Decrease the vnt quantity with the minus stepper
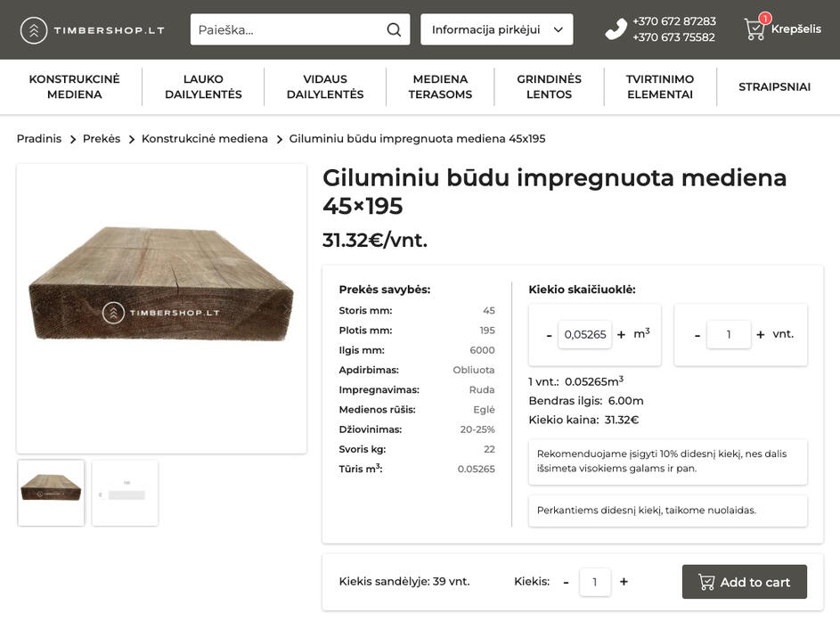The image size is (840, 621). pos(697,334)
